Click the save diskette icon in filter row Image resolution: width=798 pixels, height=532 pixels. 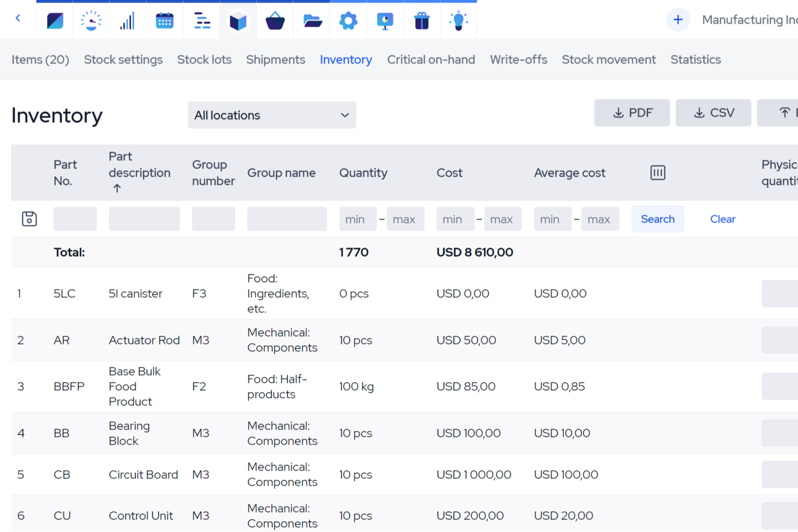29,219
